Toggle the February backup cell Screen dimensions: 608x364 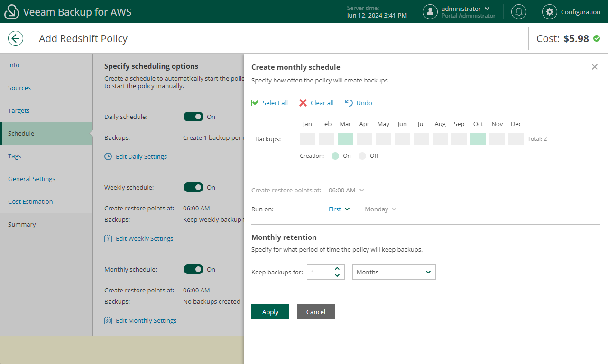(x=326, y=139)
